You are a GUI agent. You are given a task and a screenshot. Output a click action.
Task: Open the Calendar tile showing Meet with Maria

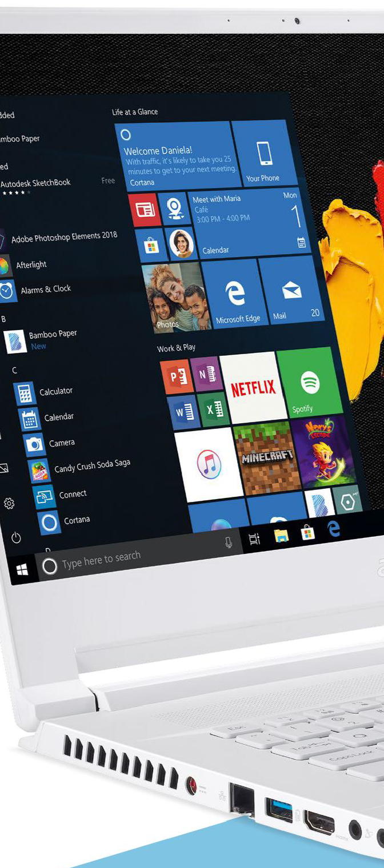point(251,223)
